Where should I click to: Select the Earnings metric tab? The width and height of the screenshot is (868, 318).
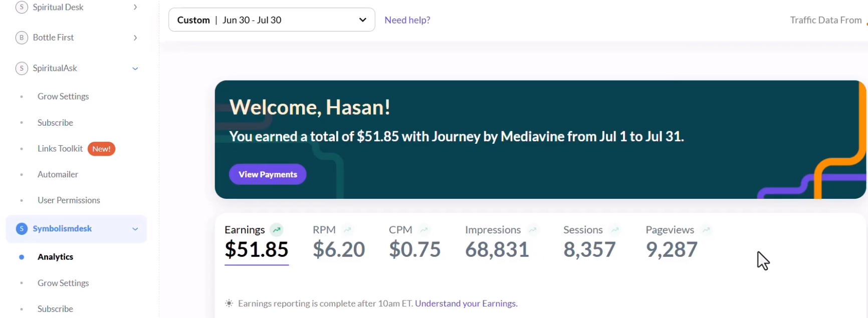pos(257,242)
